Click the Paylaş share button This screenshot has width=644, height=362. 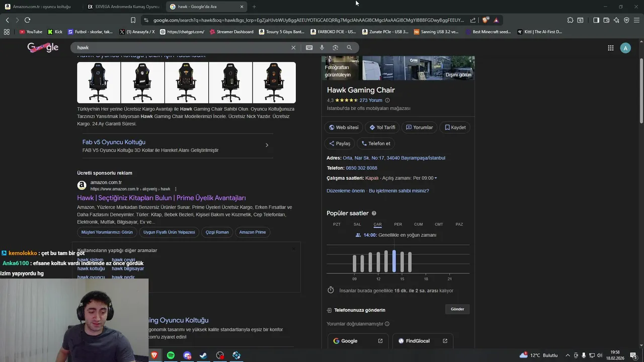(340, 143)
